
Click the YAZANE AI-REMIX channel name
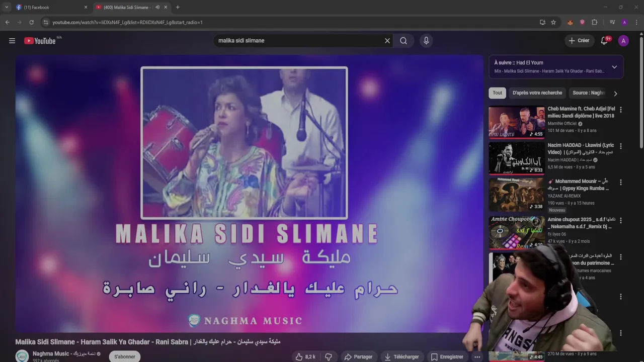pyautogui.click(x=564, y=196)
